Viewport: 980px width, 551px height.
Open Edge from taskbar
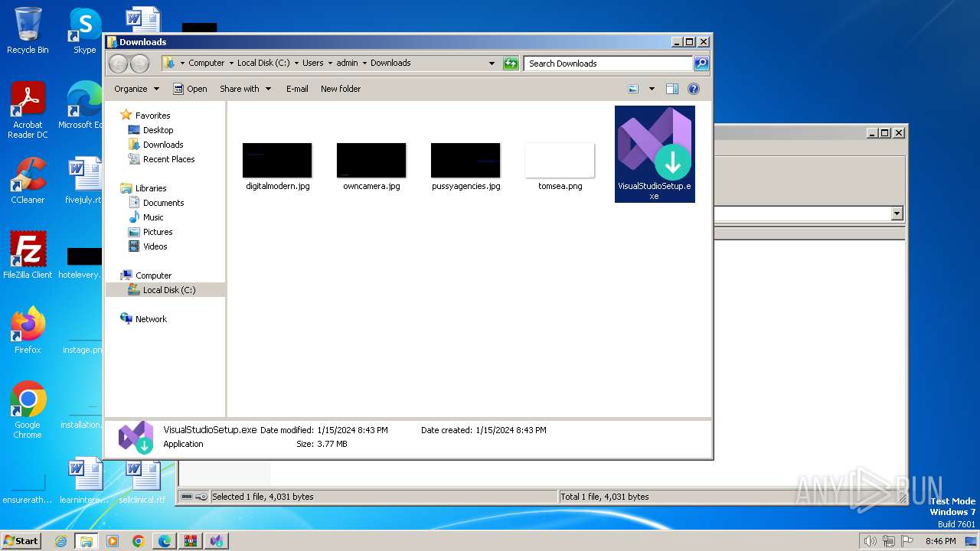tap(164, 541)
